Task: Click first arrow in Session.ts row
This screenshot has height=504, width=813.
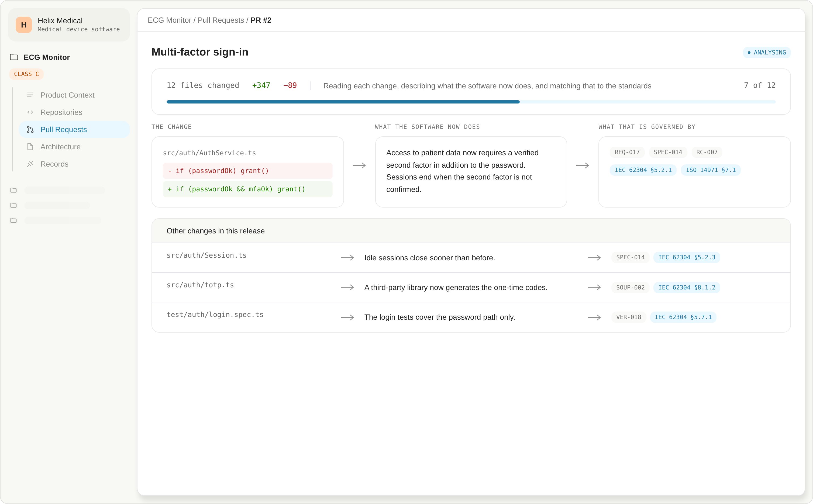Action: pyautogui.click(x=347, y=258)
